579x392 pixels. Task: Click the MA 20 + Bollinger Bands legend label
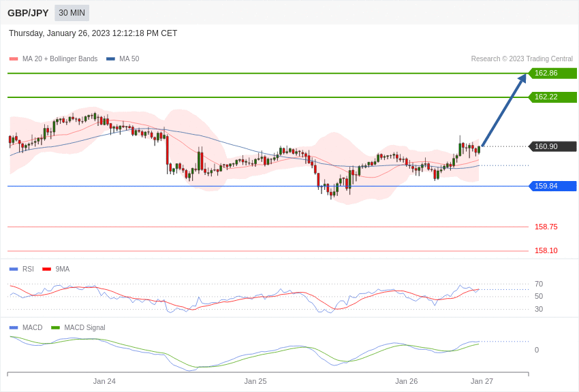click(60, 59)
